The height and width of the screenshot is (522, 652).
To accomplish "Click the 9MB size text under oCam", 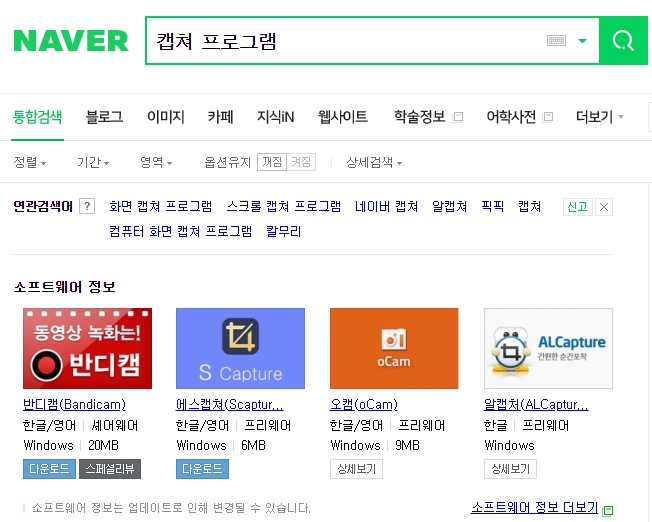I will pos(407,445).
